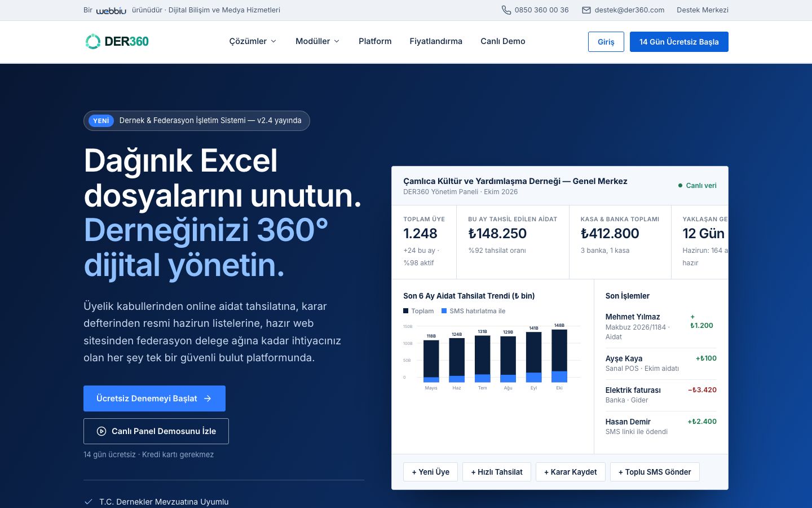This screenshot has height=508, width=812.
Task: Select the Ayşe Kaya transaction row
Action: [661, 364]
